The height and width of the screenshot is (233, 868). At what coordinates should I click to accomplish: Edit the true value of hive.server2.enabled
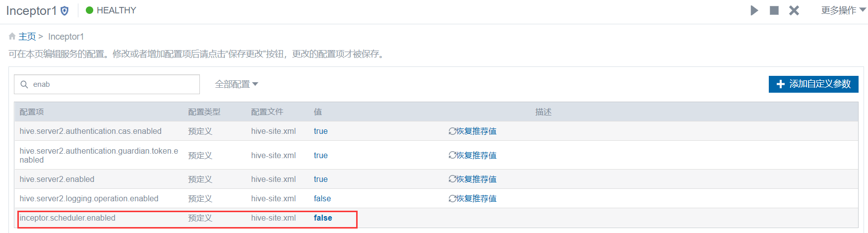pyautogui.click(x=320, y=179)
